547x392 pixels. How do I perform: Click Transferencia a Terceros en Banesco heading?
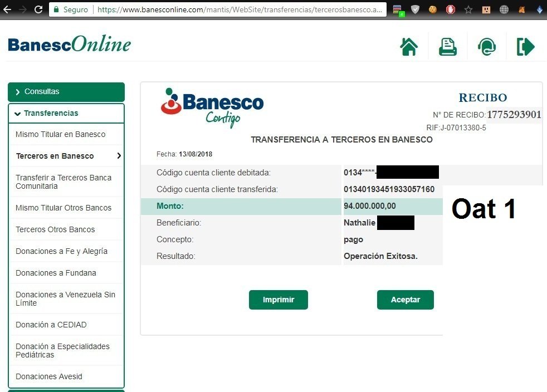(341, 140)
